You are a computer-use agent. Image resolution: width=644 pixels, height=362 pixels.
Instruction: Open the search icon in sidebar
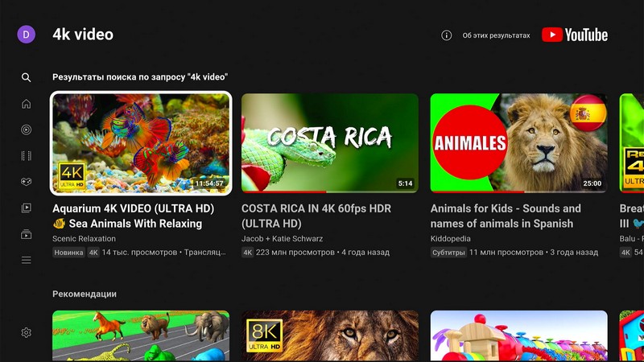[26, 78]
